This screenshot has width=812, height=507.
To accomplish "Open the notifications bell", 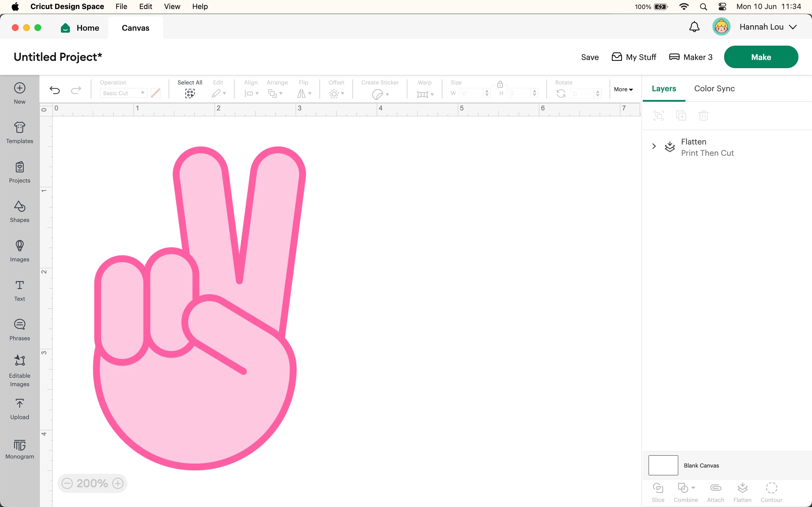I will click(x=694, y=27).
